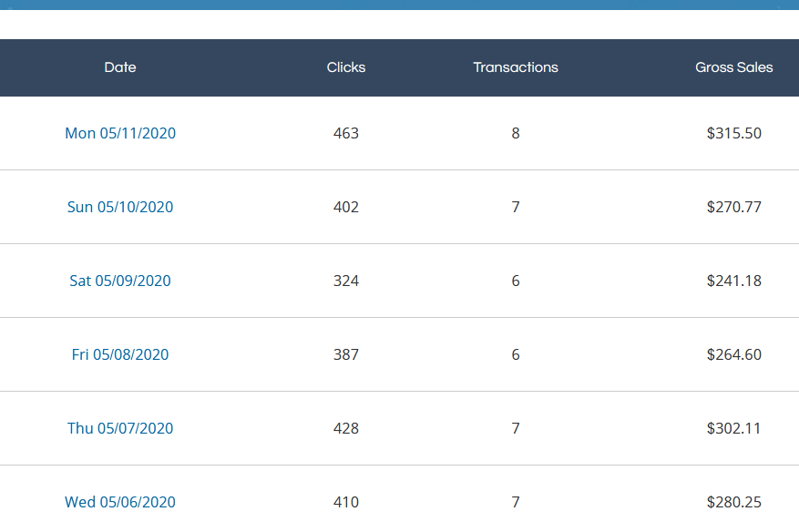799x532 pixels.
Task: Click the 324 clicks cell
Action: point(346,281)
